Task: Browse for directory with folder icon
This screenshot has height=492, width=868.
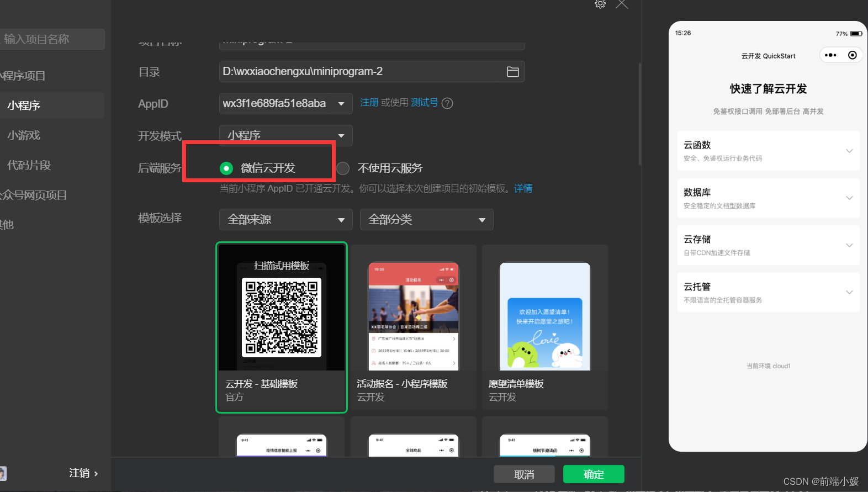Action: (x=513, y=72)
